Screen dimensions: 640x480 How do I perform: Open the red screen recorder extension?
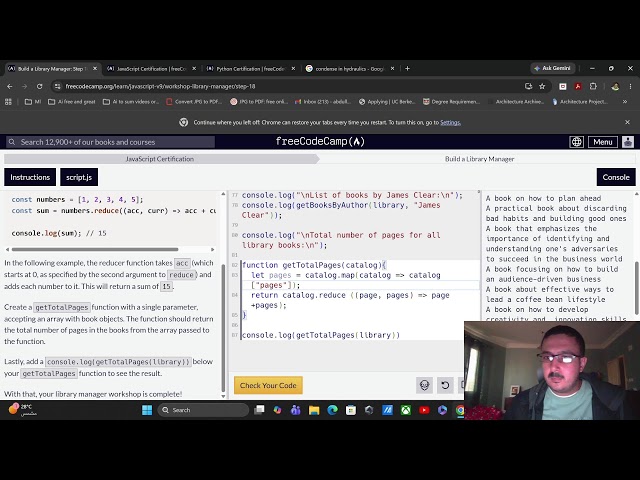click(x=563, y=87)
